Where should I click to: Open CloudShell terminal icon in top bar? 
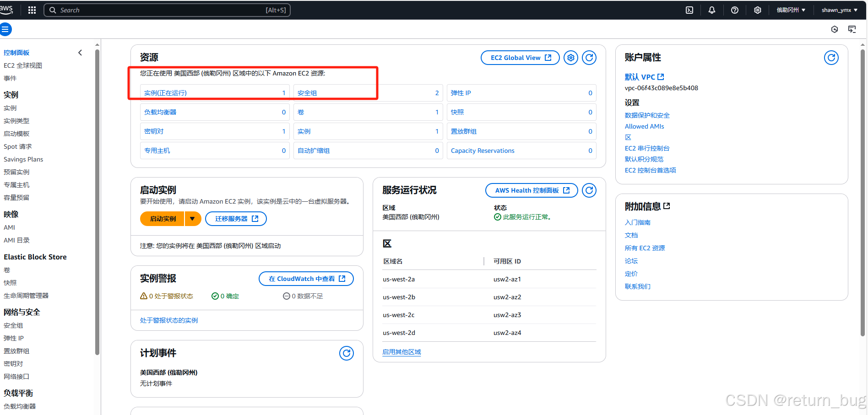(689, 10)
